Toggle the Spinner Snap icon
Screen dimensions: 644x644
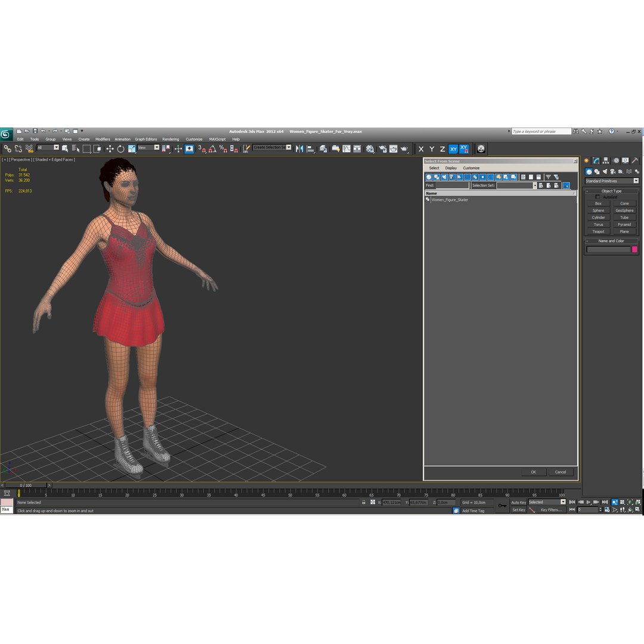click(234, 148)
